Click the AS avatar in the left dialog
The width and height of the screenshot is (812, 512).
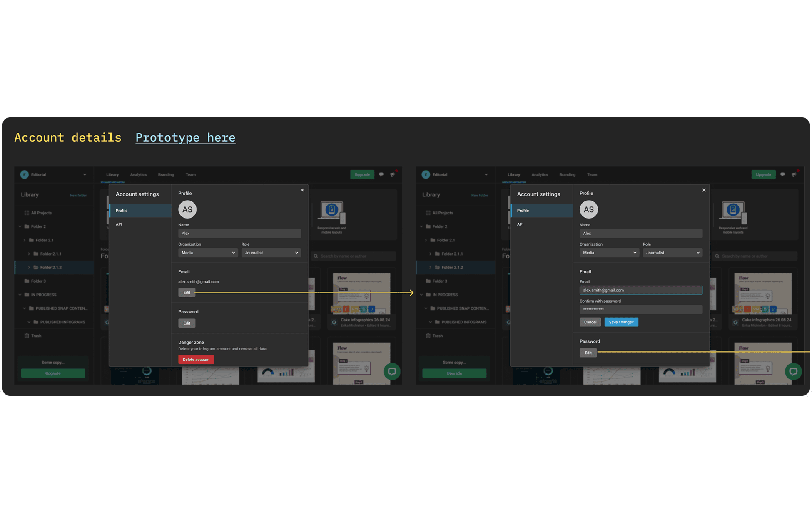coord(187,209)
